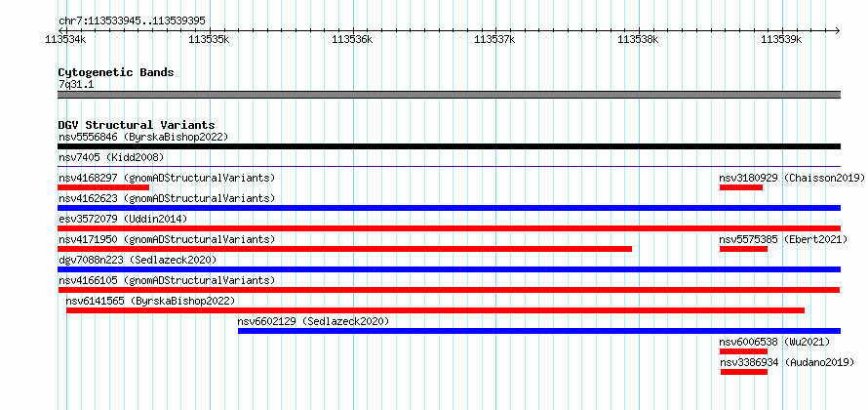The width and height of the screenshot is (868, 410).
Task: Open nsv4162623 gnomAD variant label
Action: 167,198
